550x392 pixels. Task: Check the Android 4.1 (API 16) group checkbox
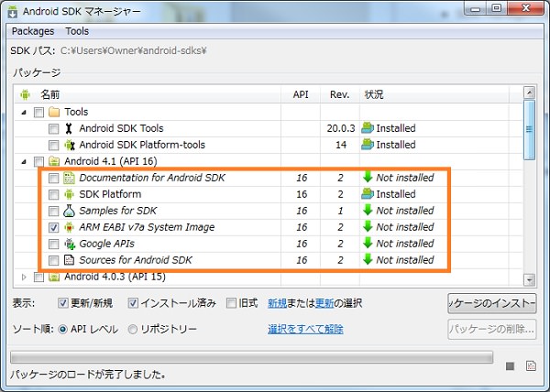38,161
